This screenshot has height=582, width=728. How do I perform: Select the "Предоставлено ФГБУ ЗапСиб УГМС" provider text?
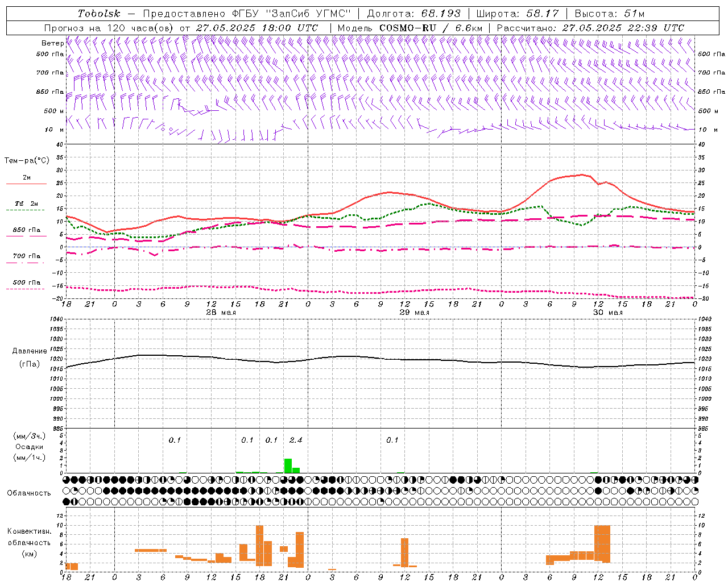click(247, 14)
